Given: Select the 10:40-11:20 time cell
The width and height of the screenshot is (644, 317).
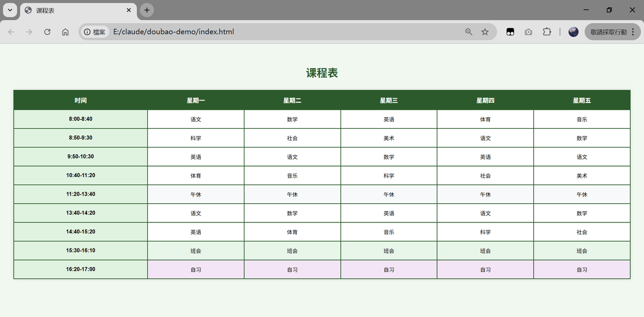Looking at the screenshot, I should [80, 176].
